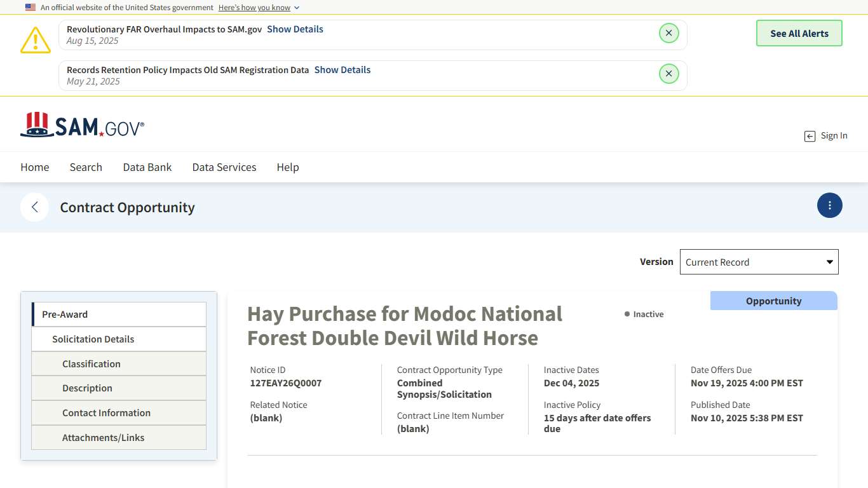Show Details for Records Retention alert

tap(342, 70)
